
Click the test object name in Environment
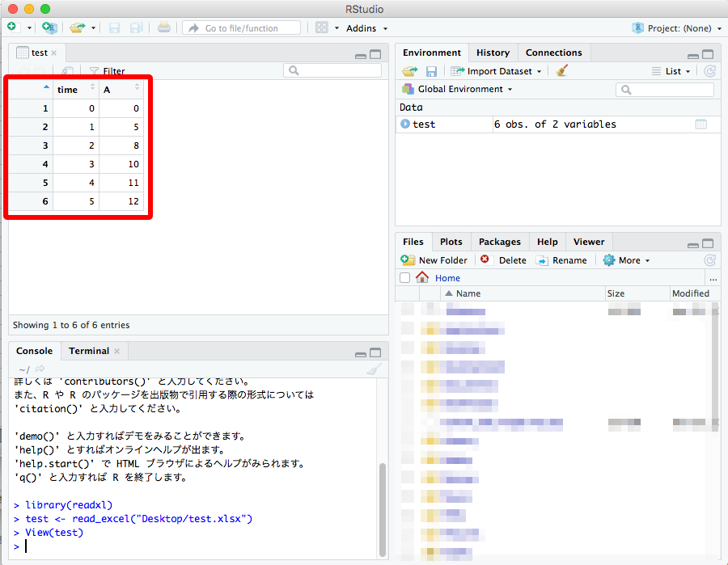click(x=424, y=124)
